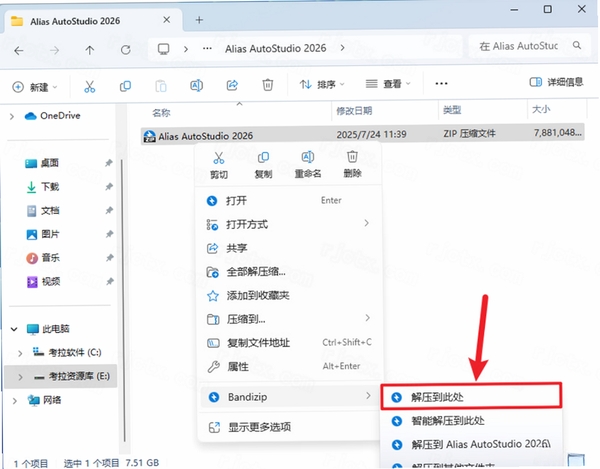This screenshot has height=469, width=600.
Task: Open the 查看 view dropdown
Action: click(388, 83)
